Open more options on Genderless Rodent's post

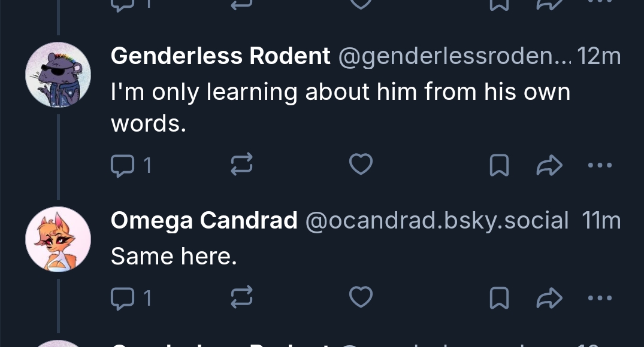(600, 165)
